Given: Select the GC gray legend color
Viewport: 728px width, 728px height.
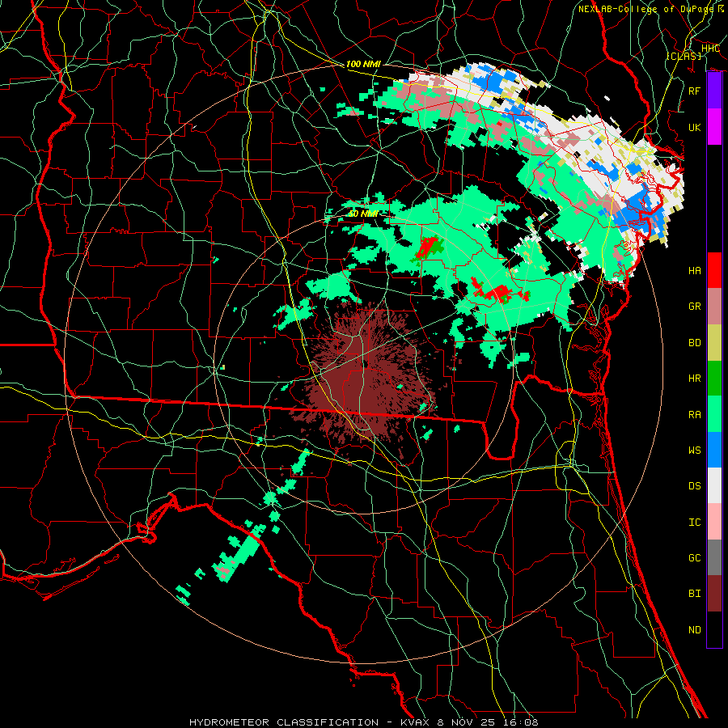Looking at the screenshot, I should (714, 557).
